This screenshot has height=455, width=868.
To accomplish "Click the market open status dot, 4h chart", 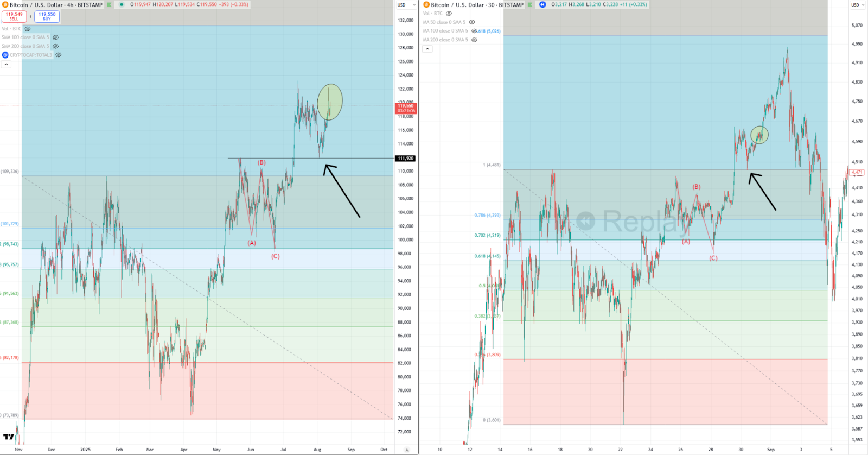I will click(122, 5).
